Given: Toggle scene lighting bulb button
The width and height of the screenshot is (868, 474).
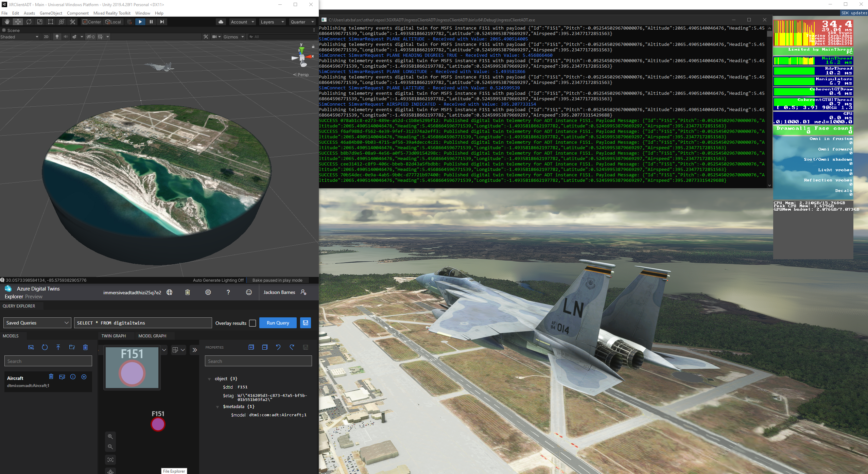Looking at the screenshot, I should 57,37.
